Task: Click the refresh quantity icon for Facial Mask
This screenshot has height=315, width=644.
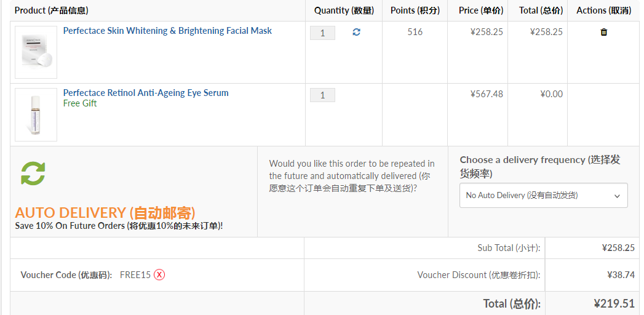Action: click(x=357, y=32)
